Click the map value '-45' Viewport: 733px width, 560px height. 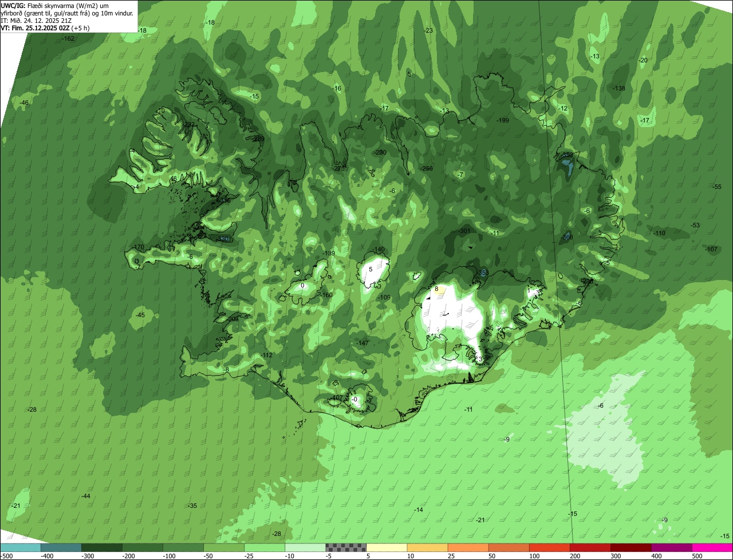140,316
